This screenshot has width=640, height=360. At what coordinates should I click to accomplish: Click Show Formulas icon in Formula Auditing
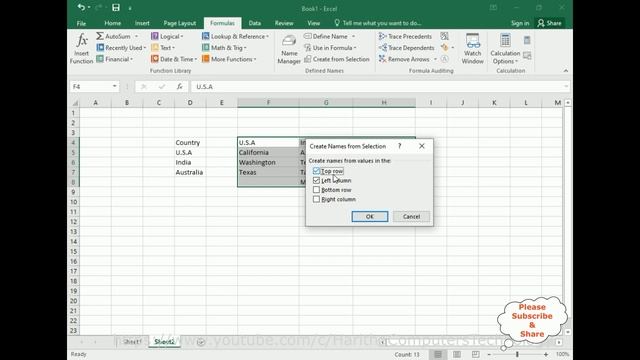pyautogui.click(x=444, y=36)
